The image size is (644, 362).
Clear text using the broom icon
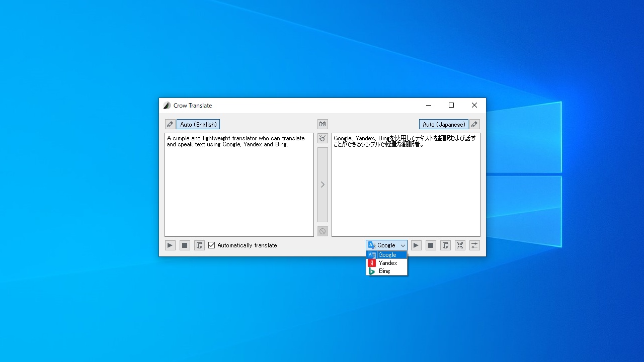pyautogui.click(x=323, y=138)
